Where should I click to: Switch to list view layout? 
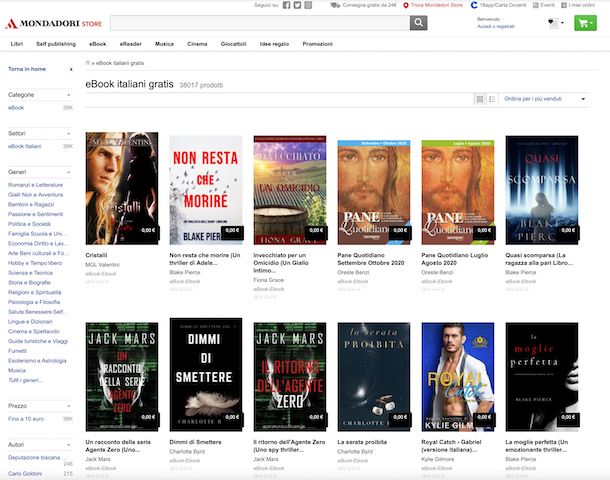[492, 99]
